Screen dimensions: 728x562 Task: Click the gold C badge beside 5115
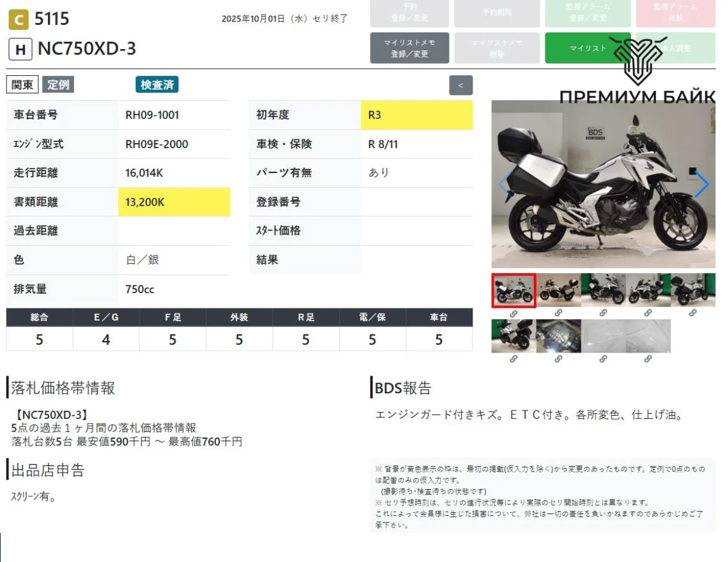19,20
